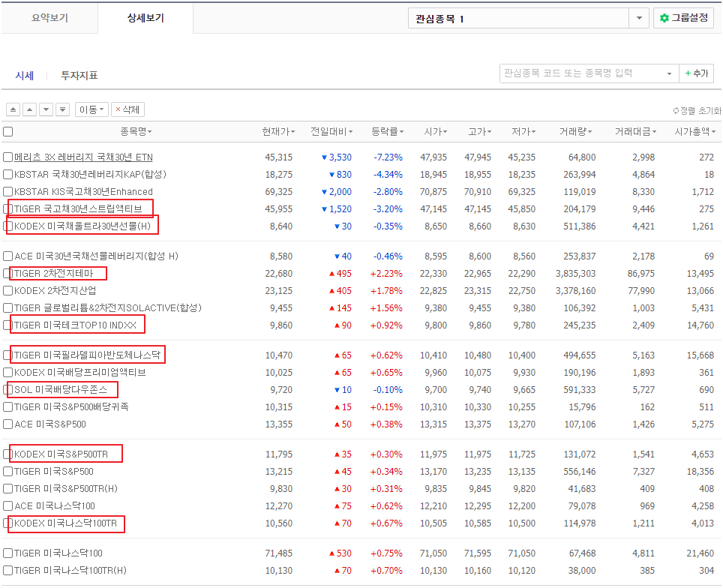Viewport: 723px width, 588px height.
Task: Open TIGER 미국S&P500TR(H) stock page
Action: point(66,489)
